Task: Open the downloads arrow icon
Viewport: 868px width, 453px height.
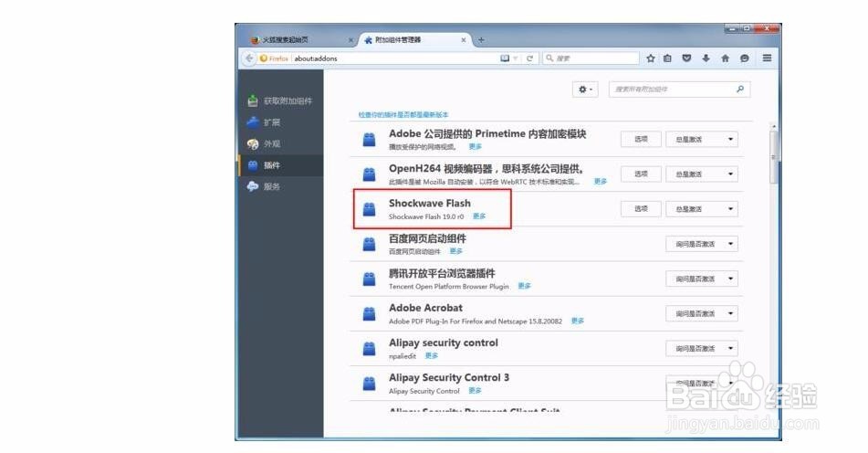Action: pyautogui.click(x=706, y=58)
